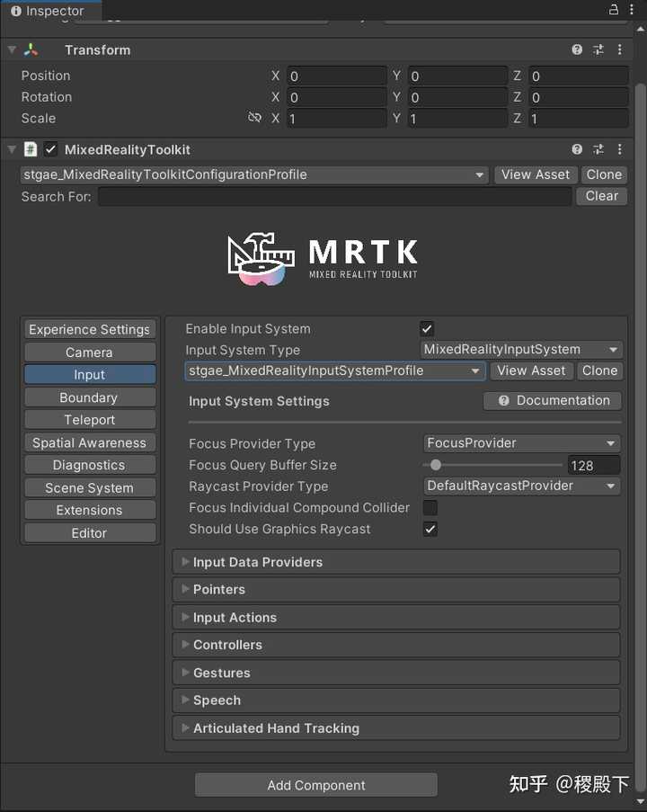Select the Editor tab

90,533
